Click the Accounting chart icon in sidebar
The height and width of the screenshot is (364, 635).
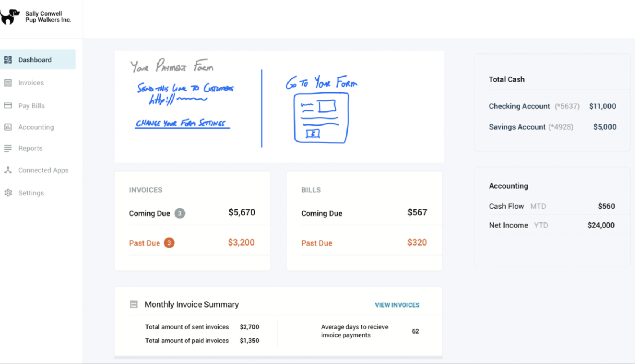pyautogui.click(x=8, y=127)
